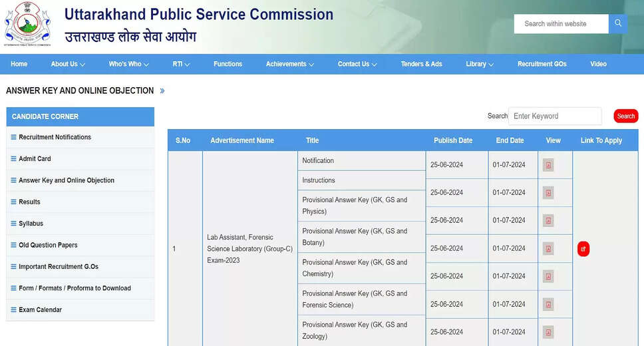Click the red Link To Apply icon
The height and width of the screenshot is (346, 644).
pos(583,249)
